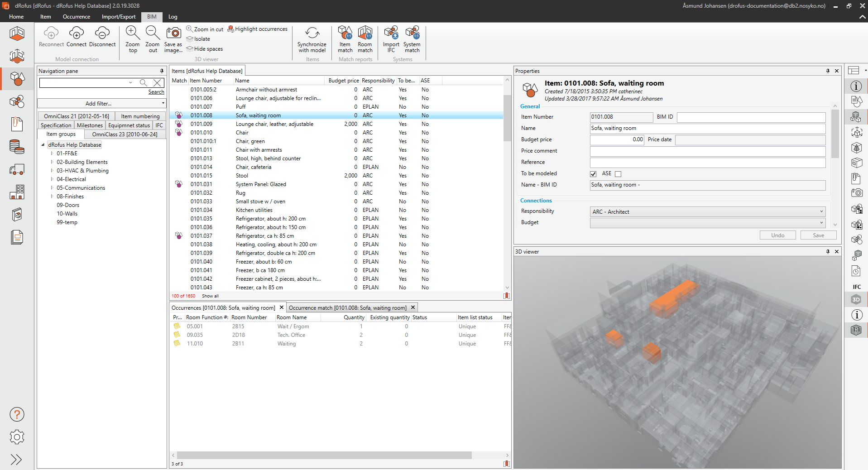Expand the 01-FF&E tree node
Image resolution: width=868 pixels, height=470 pixels.
(52, 153)
